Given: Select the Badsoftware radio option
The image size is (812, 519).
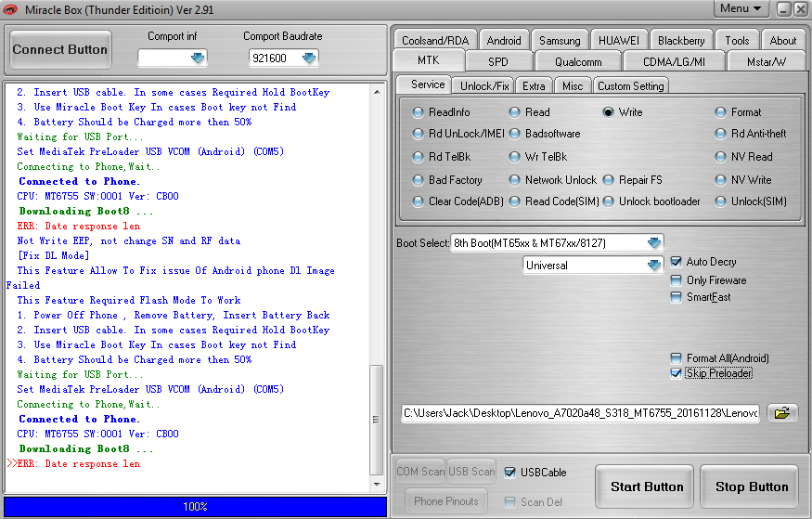Looking at the screenshot, I should click(514, 134).
